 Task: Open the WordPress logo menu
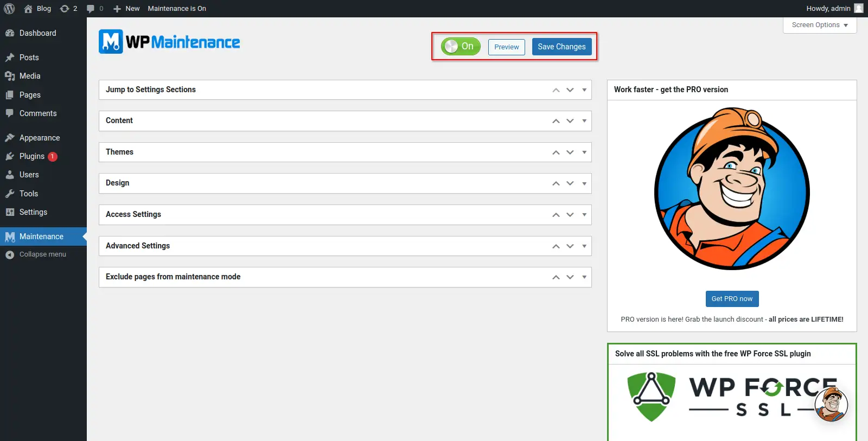tap(9, 9)
